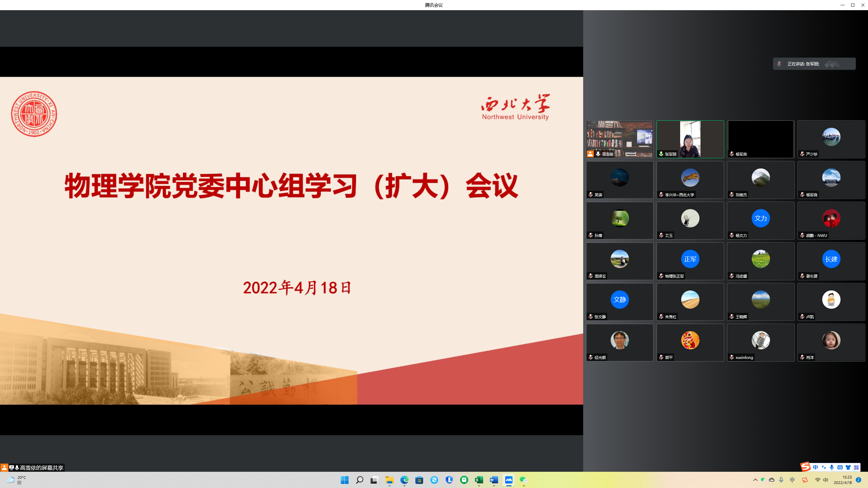Open Sogou toolbox grid icon
This screenshot has height=488, width=868.
click(x=856, y=467)
